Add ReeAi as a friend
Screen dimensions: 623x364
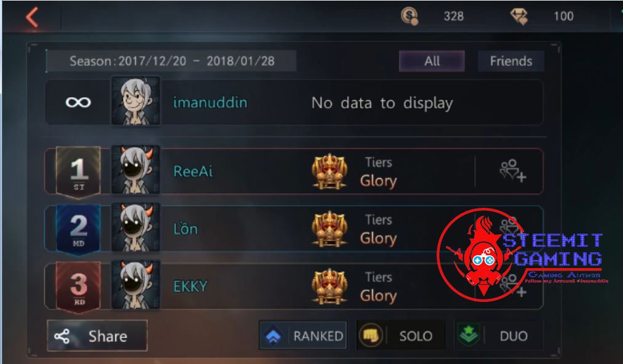[x=512, y=172]
